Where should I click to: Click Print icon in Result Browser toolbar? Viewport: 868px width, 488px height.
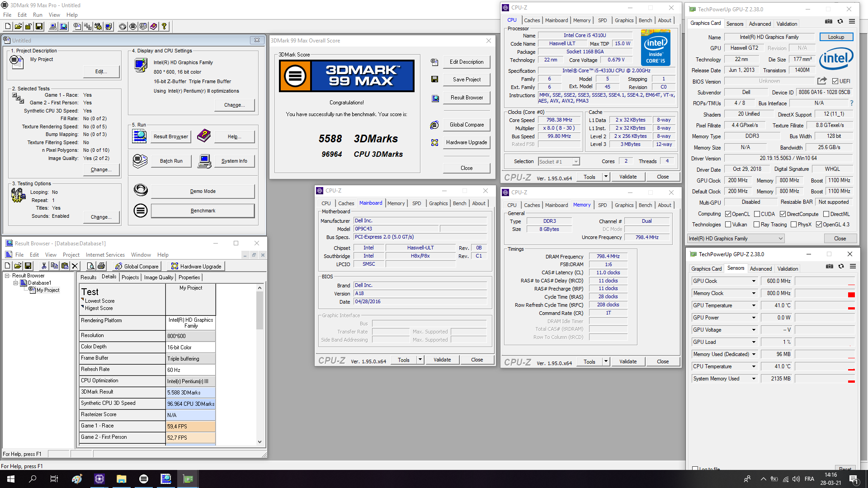coord(101,266)
